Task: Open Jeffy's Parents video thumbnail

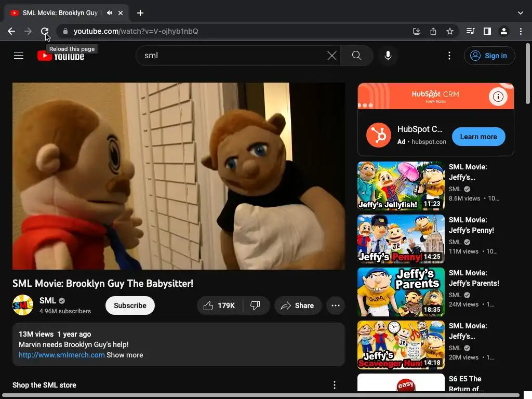Action: click(401, 292)
